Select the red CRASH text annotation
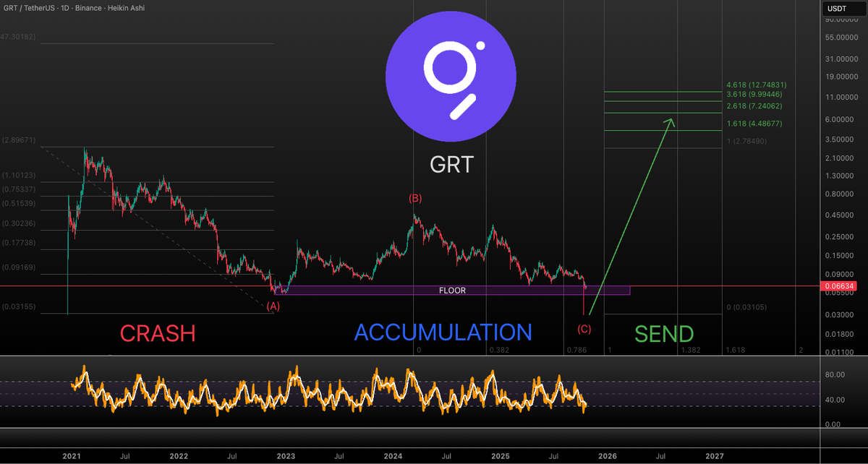Viewport: 868px width, 464px height. 158,333
